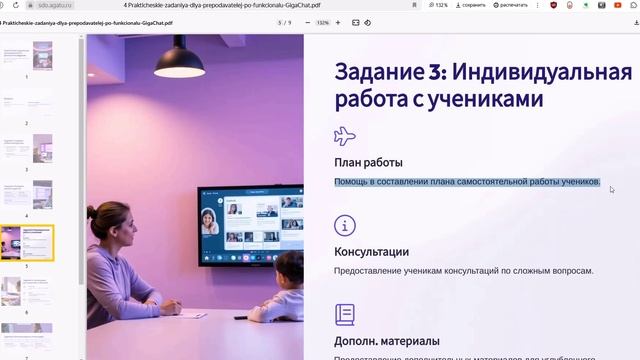This screenshot has height=360, width=640.
Task: Open page 4 thumbnail
Action: click(28, 195)
